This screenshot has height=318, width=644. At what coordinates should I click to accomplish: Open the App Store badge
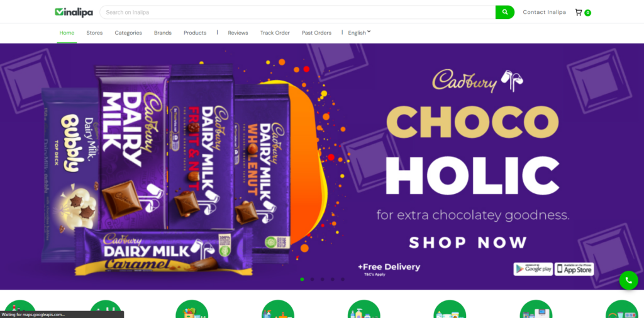574,269
